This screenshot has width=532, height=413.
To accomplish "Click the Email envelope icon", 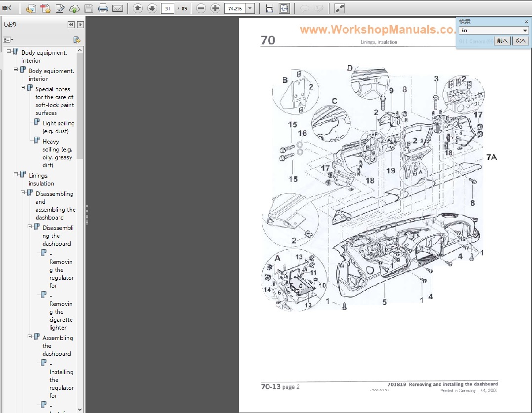I will (118, 8).
